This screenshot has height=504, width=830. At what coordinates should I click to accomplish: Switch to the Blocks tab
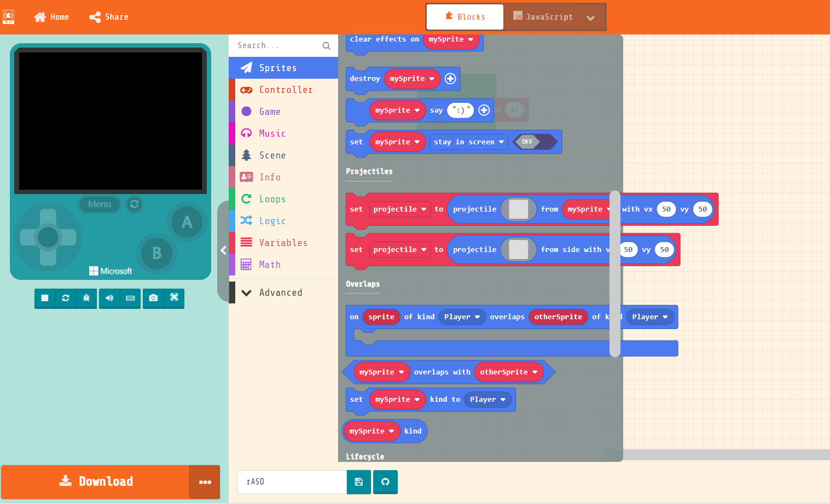[465, 16]
